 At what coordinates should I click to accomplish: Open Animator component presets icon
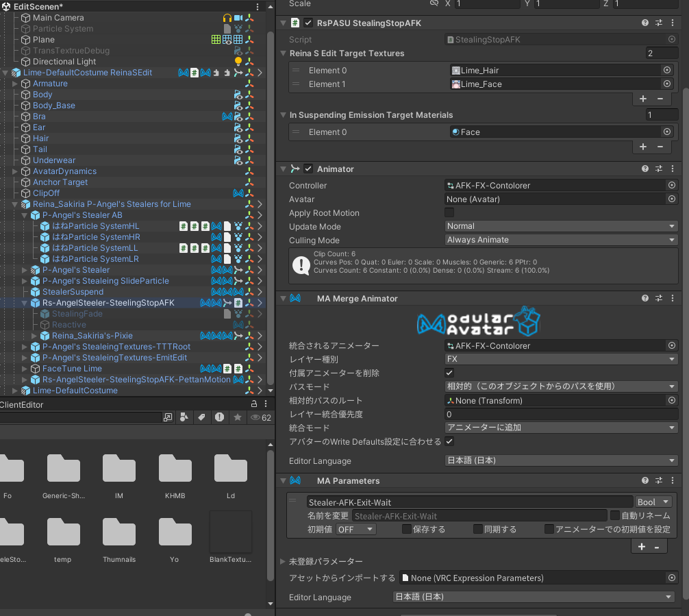point(659,169)
